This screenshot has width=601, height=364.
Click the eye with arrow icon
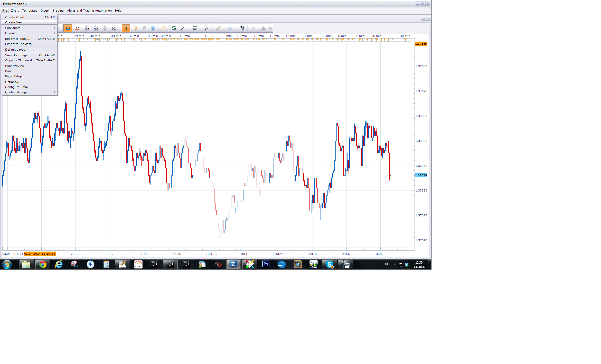pyautogui.click(x=144, y=28)
